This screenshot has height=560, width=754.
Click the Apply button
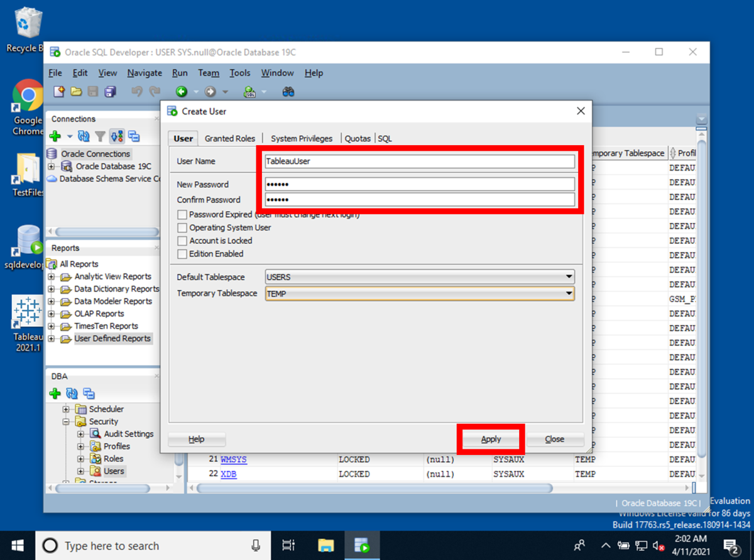click(x=491, y=439)
